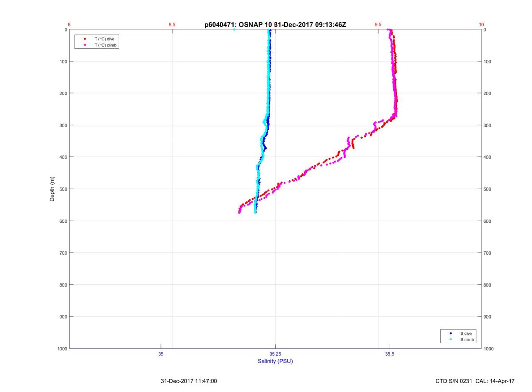Click the red temperature tick label '8.5'

coord(172,25)
